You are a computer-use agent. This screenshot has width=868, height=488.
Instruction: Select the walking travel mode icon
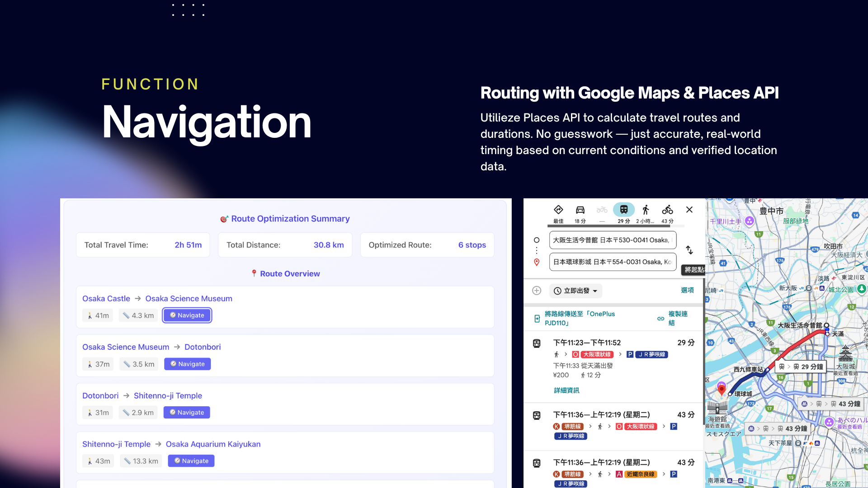646,210
